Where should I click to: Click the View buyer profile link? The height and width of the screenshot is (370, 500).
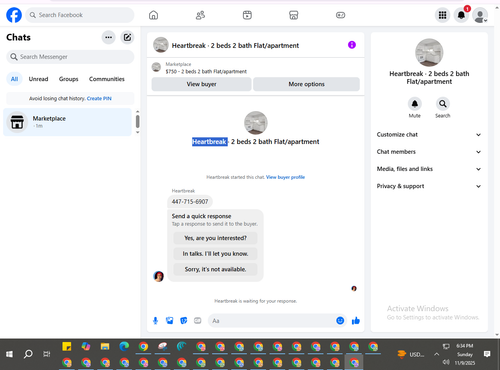point(285,177)
